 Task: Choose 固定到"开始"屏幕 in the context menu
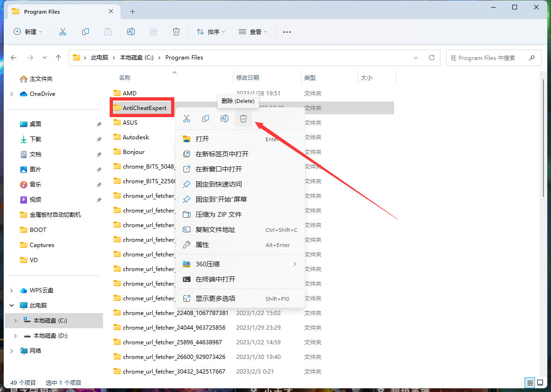240,199
